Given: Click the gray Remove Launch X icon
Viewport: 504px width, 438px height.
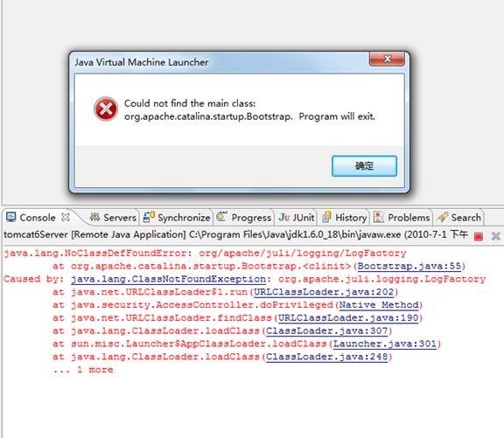Looking at the screenshot, I should click(495, 236).
